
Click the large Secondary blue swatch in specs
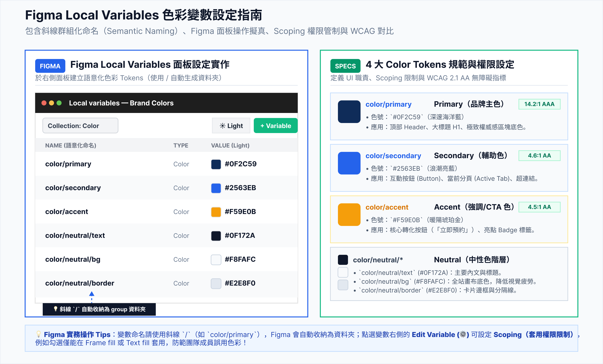tap(349, 163)
